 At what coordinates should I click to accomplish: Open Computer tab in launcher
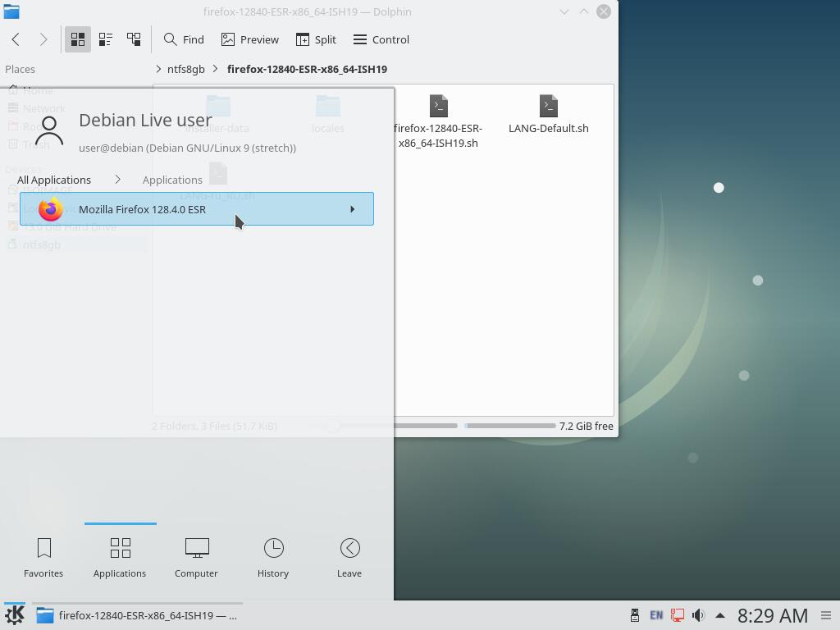(x=197, y=558)
